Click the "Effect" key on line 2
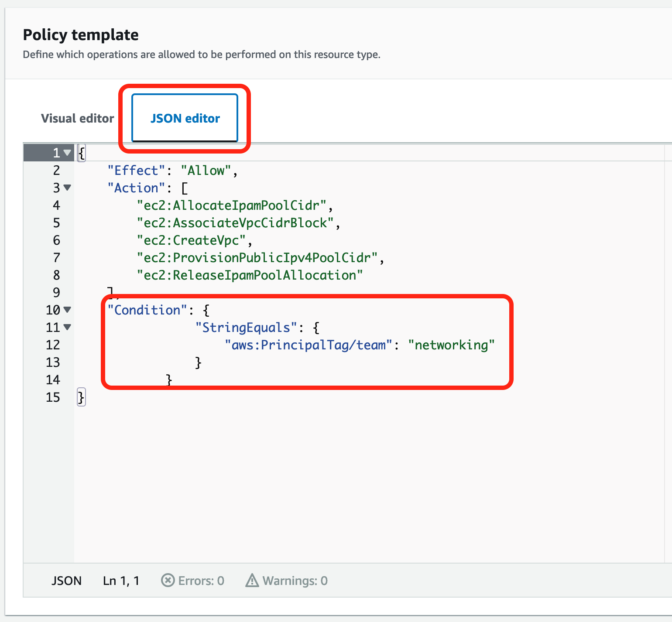The width and height of the screenshot is (672, 622). pyautogui.click(x=136, y=170)
